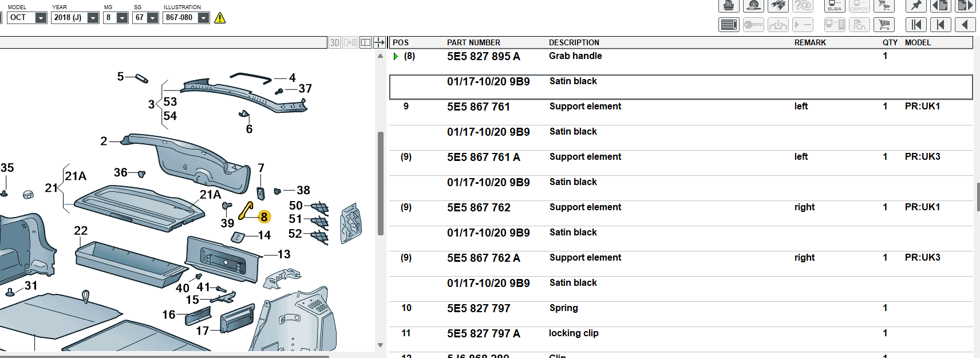Click the pushpin icon

point(916,6)
